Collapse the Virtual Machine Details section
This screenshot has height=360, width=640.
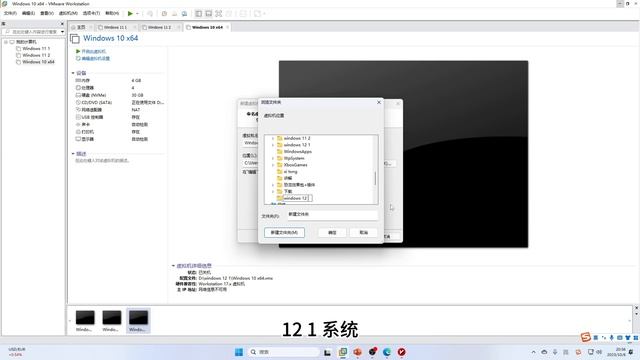coord(173,266)
